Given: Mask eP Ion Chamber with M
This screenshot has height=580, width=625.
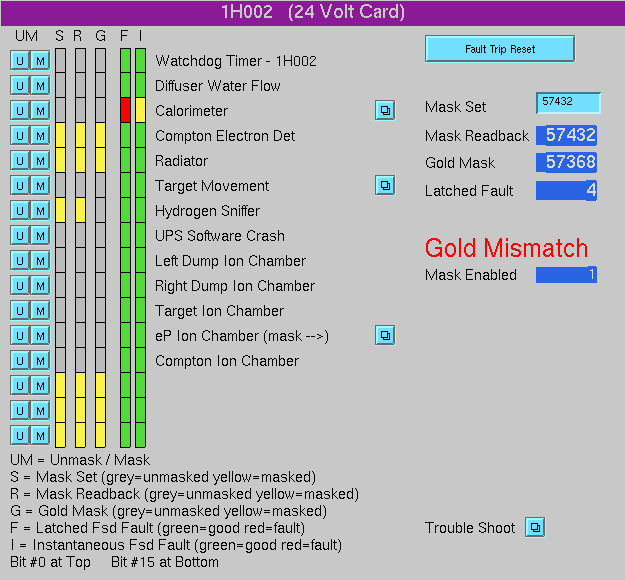Looking at the screenshot, I should (x=40, y=335).
